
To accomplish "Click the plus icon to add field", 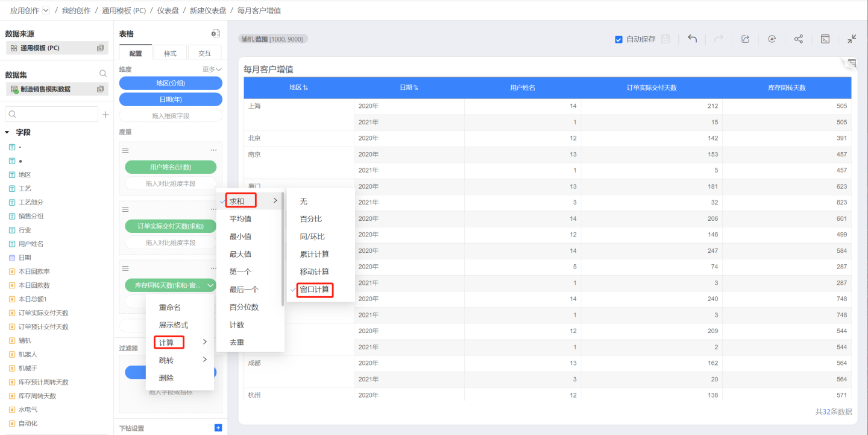I will [x=105, y=115].
